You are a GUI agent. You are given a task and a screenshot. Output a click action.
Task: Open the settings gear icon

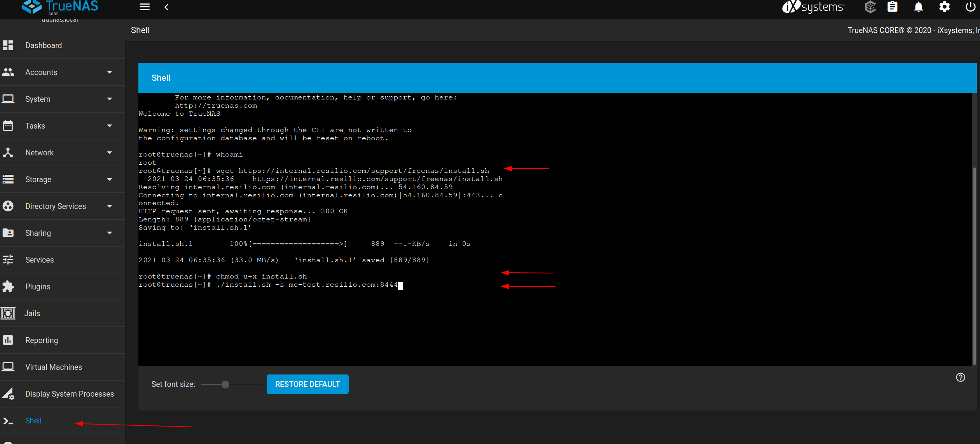click(944, 7)
